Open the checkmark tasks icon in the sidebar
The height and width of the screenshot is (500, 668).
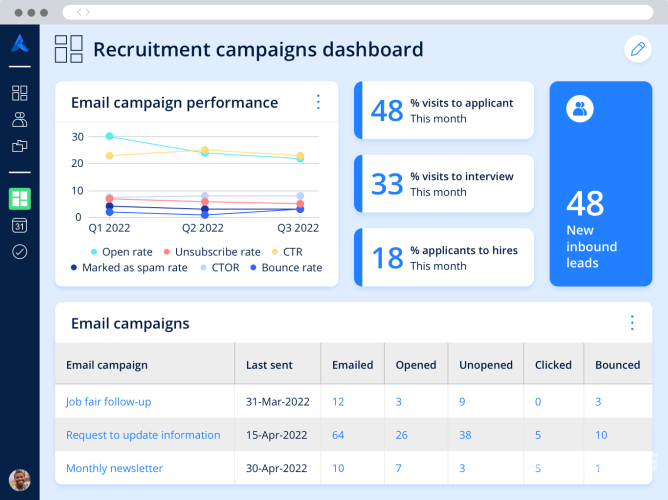point(19,252)
